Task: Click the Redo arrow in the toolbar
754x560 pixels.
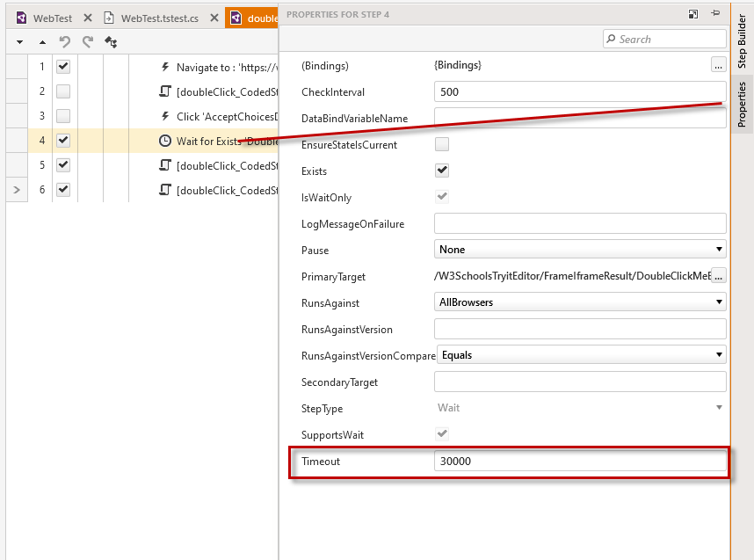Action: click(x=87, y=41)
